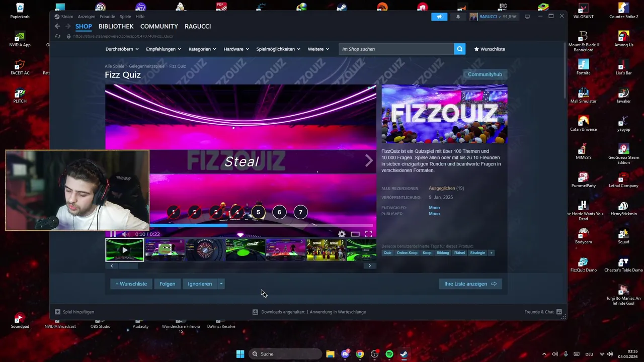This screenshot has height=362, width=644.
Task: Open Windows Start menu
Action: tap(240, 354)
